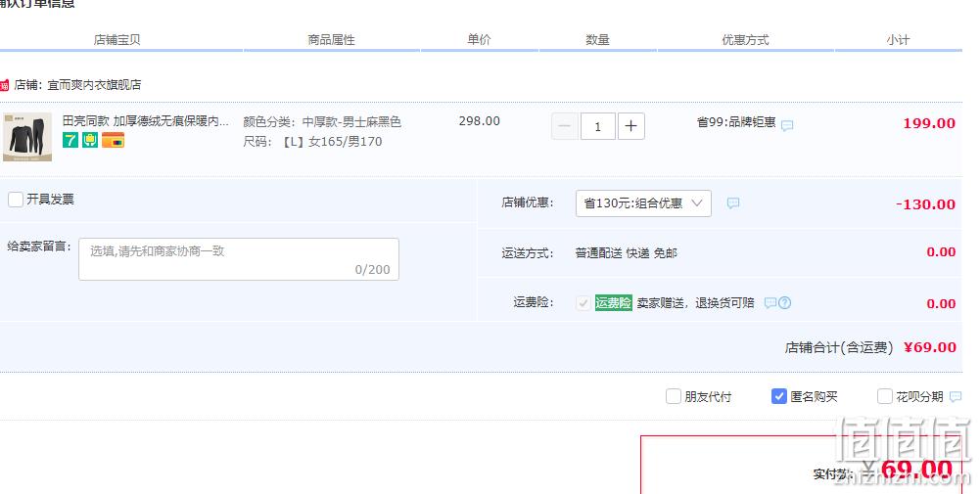This screenshot has height=494, width=980.
Task: Click comment icon next to 花呗分期
Action: pyautogui.click(x=955, y=396)
